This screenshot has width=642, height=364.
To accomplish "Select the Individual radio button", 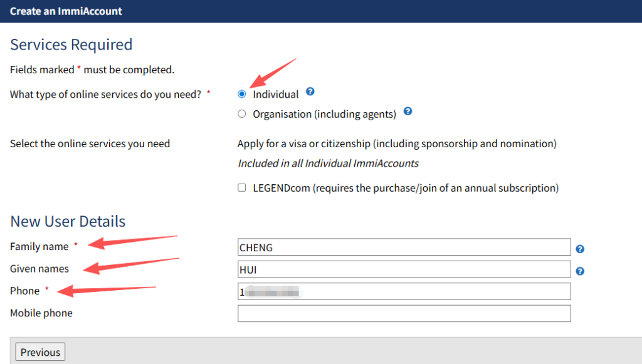I will [242, 94].
